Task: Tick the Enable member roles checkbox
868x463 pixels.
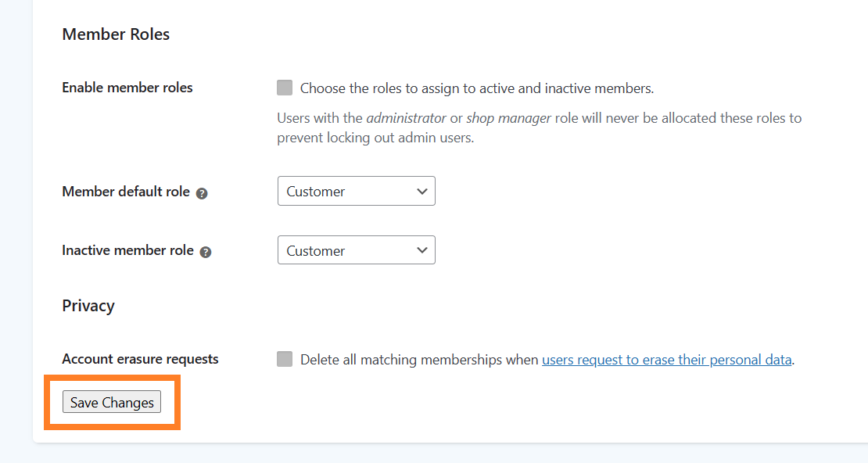Action: tap(285, 88)
